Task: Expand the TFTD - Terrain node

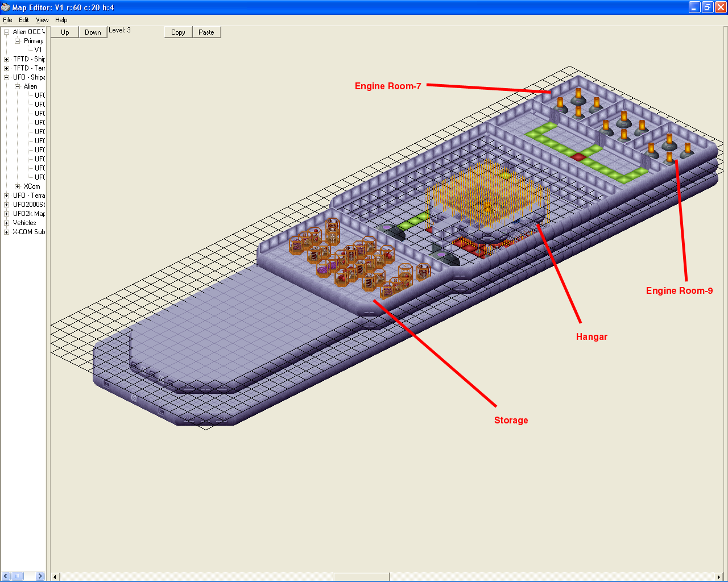Action: 7,68
